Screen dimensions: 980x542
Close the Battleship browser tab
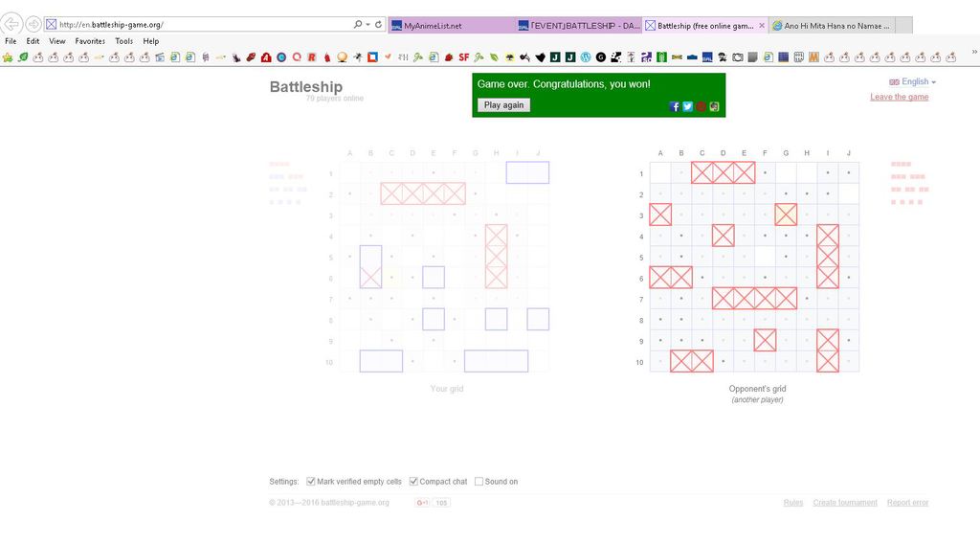point(761,26)
